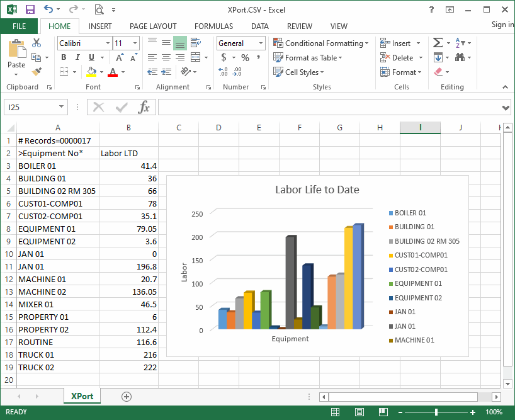Insert AutoSum with the Sigma icon
Viewport: 515px width, 420px height.
[x=438, y=43]
